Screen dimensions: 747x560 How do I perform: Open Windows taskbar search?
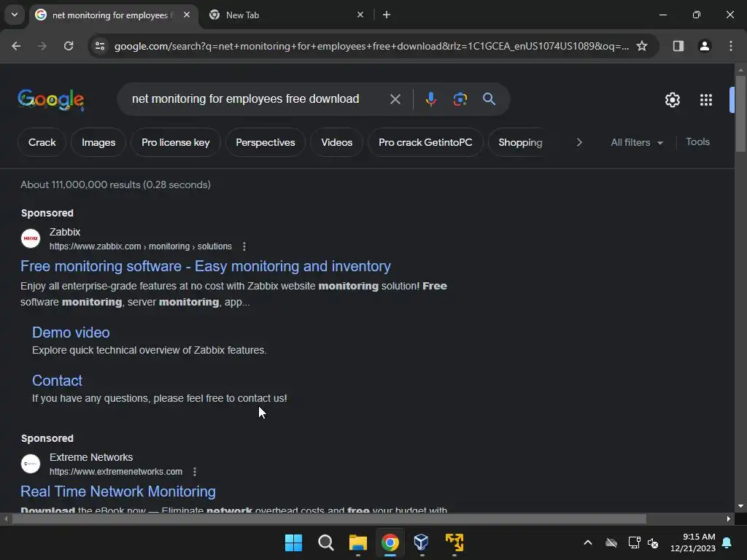326,542
